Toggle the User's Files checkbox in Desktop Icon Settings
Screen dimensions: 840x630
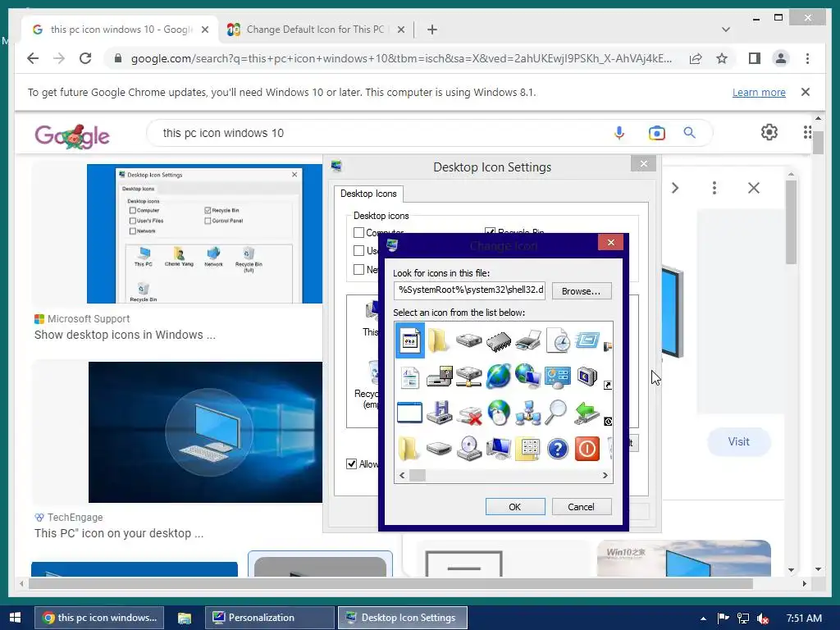[359, 251]
